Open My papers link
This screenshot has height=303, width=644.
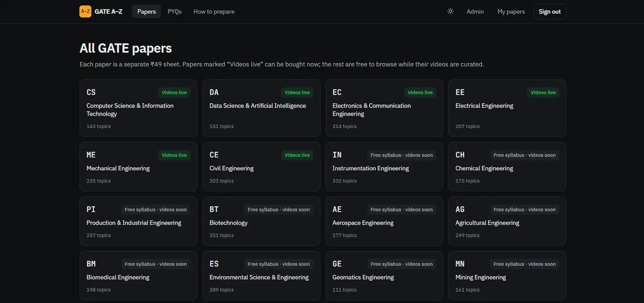tap(511, 11)
